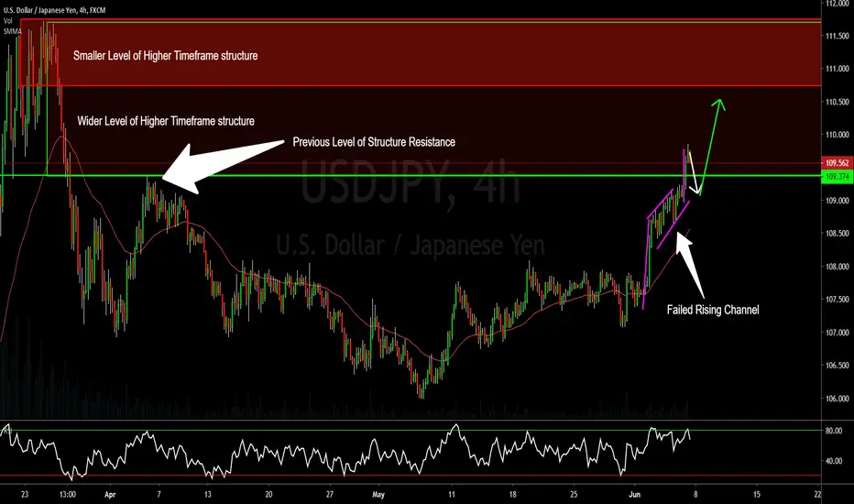
Task: Select 'Smaller Level of Higher Timeframe structure' text
Action: [x=166, y=56]
